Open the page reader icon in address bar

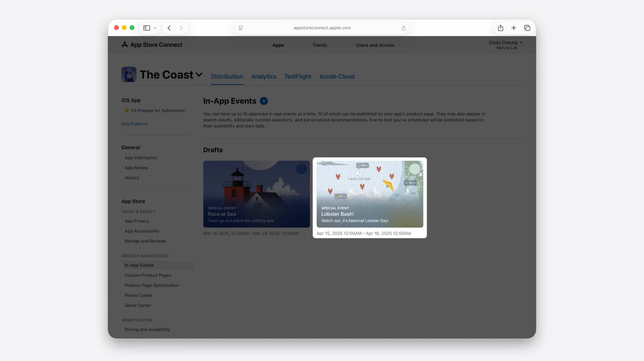point(240,28)
